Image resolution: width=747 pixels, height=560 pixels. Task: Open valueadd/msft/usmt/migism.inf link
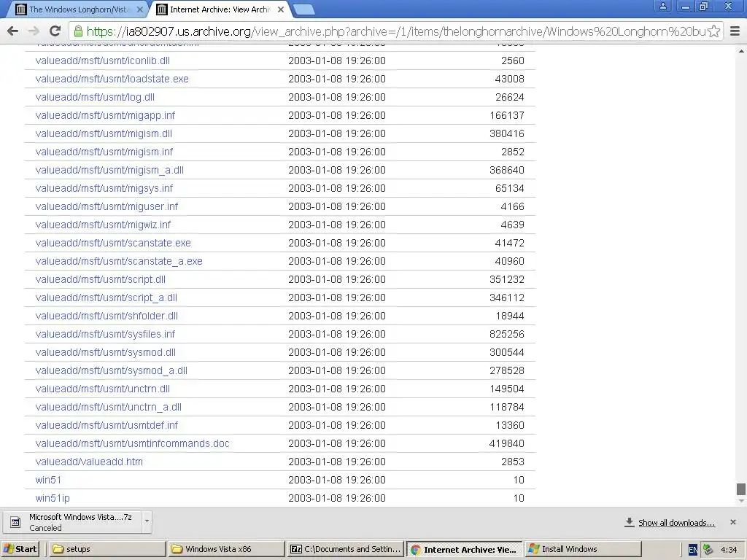[x=104, y=152]
